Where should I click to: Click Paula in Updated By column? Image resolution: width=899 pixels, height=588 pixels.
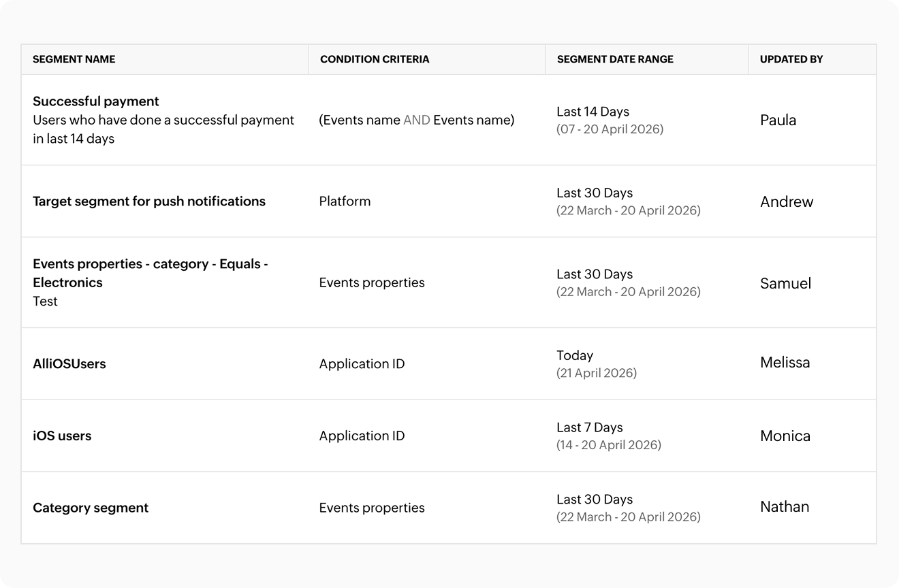pos(778,120)
